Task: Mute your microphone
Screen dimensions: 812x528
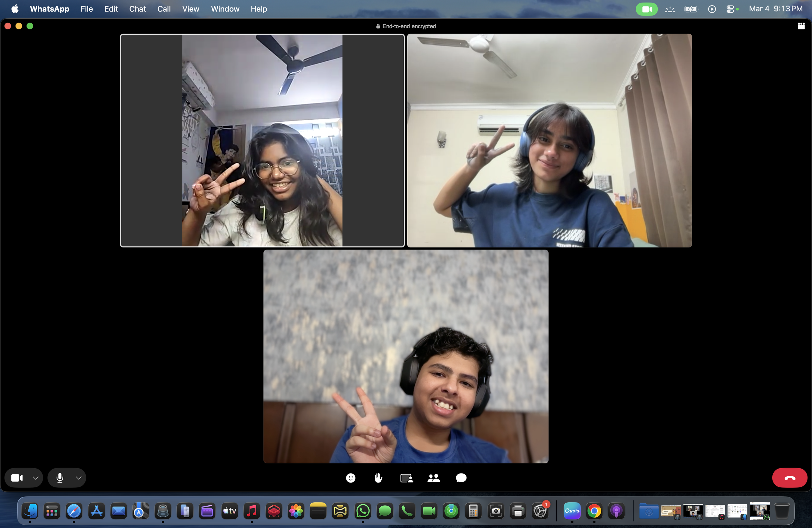Action: click(x=59, y=478)
